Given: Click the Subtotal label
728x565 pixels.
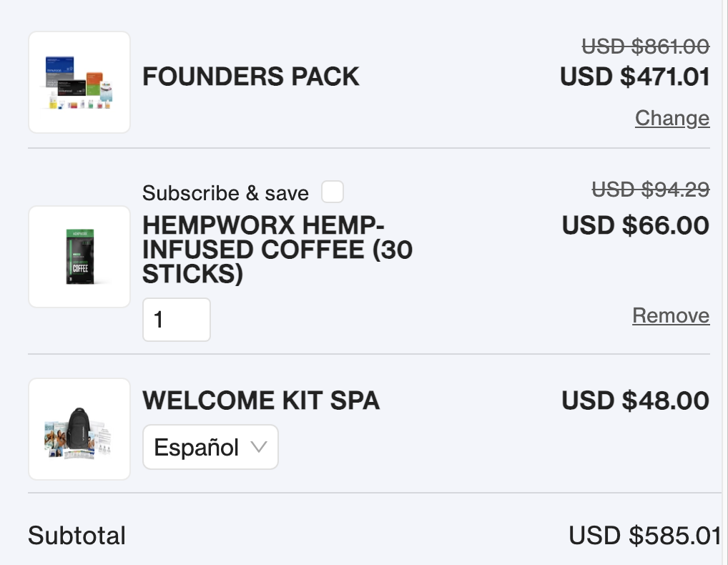Looking at the screenshot, I should point(77,536).
